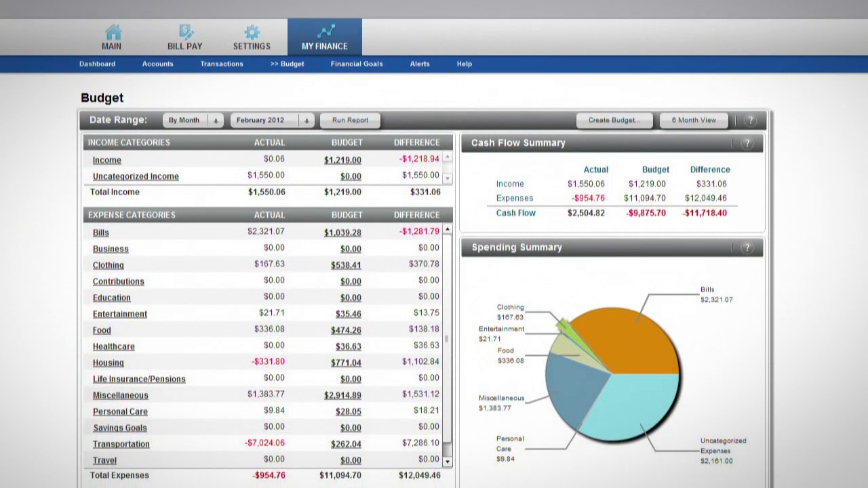This screenshot has width=868, height=488.
Task: Edit Housing budget $771.04
Action: point(346,363)
